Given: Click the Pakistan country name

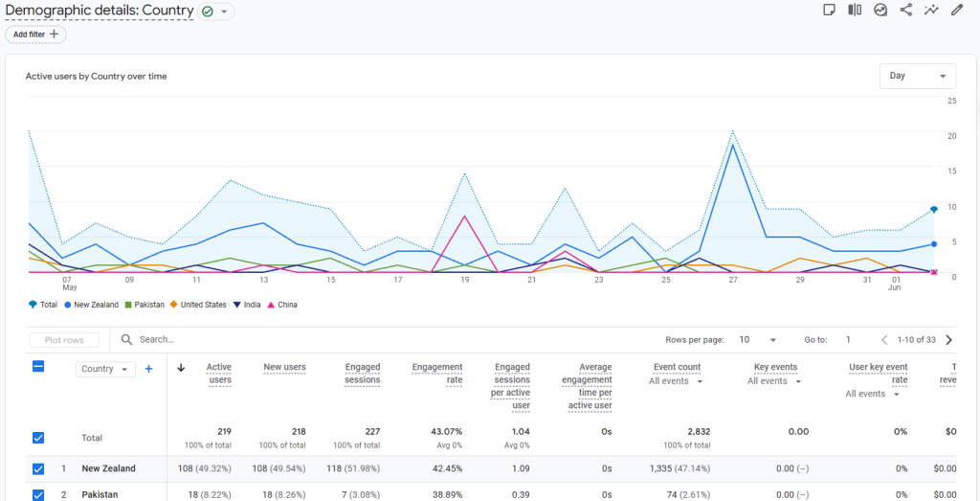Looking at the screenshot, I should pyautogui.click(x=100, y=494).
